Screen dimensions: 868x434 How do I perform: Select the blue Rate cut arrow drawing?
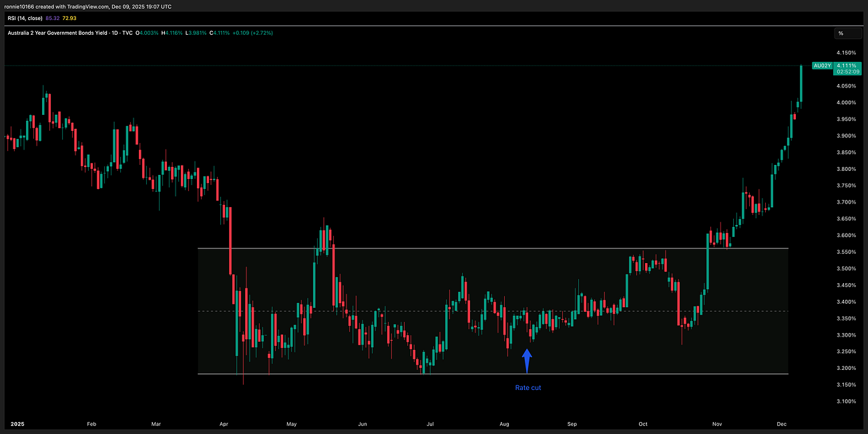[527, 359]
